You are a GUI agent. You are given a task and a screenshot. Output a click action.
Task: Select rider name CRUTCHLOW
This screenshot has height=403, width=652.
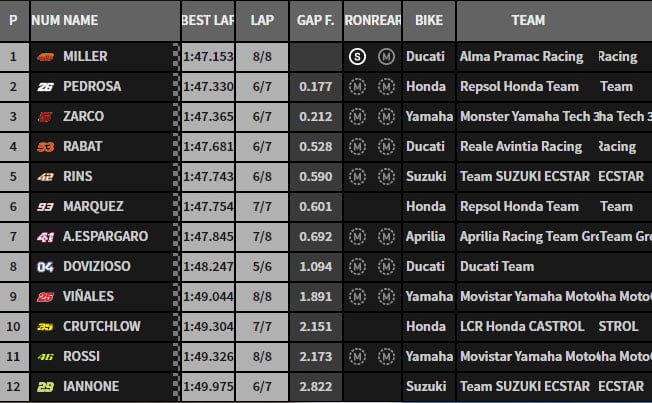click(x=101, y=327)
